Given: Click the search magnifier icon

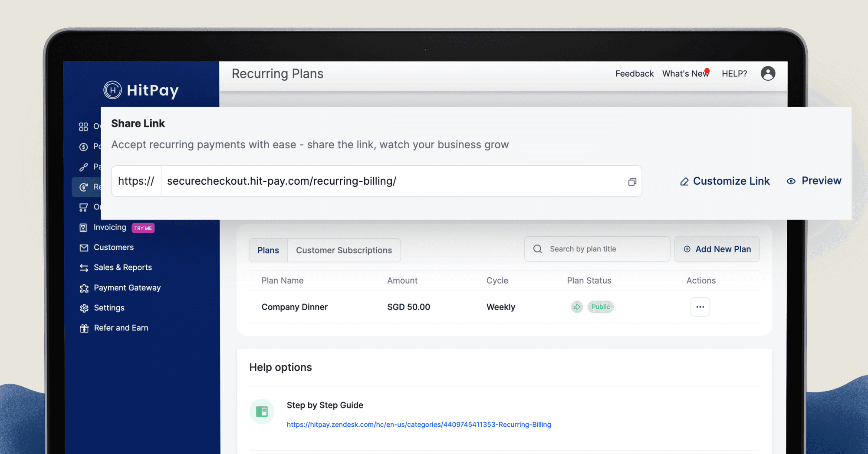Looking at the screenshot, I should 537,249.
